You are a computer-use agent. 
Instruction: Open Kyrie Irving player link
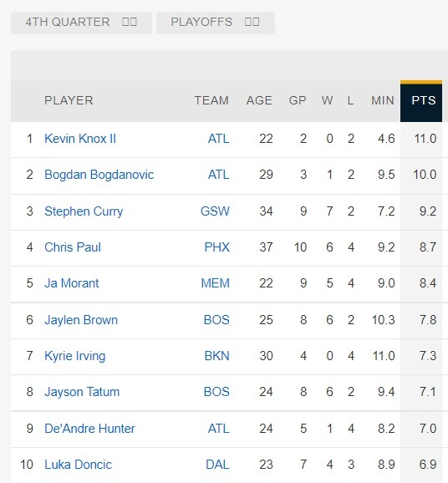(75, 356)
